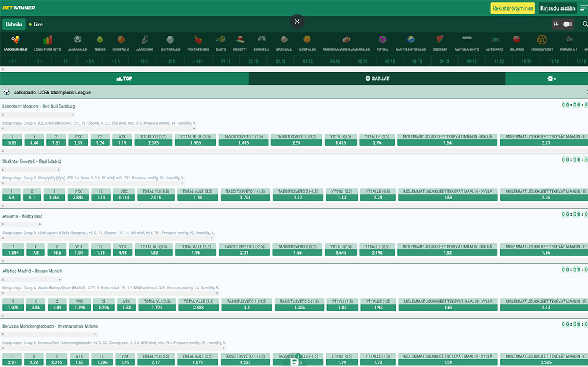Click scrollbar under Atalanta weather info

(x=107, y=238)
